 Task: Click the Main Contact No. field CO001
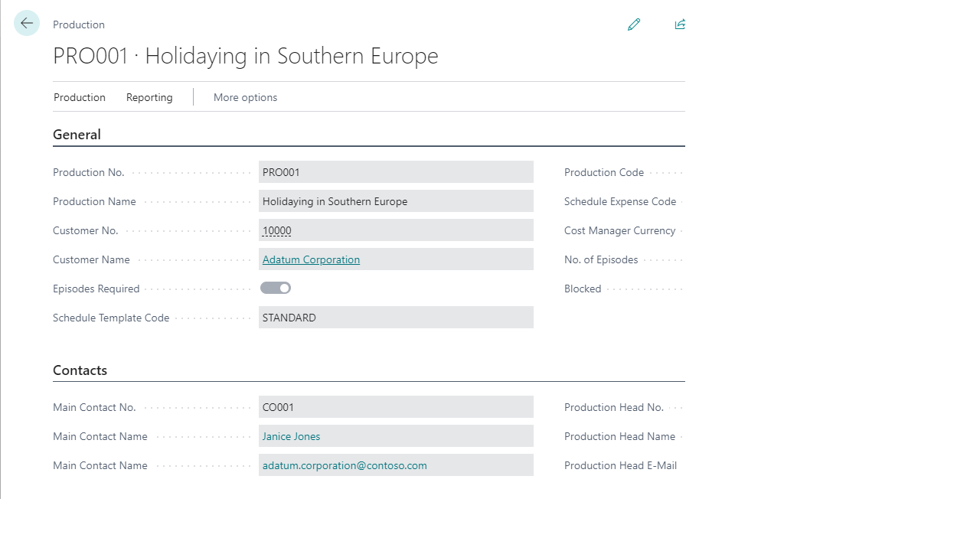pos(396,407)
